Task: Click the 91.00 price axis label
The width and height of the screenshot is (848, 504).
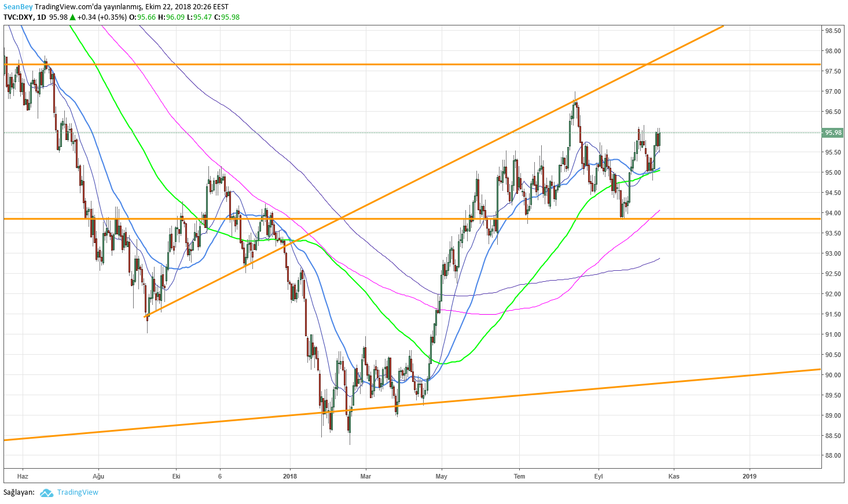Action: pyautogui.click(x=833, y=334)
